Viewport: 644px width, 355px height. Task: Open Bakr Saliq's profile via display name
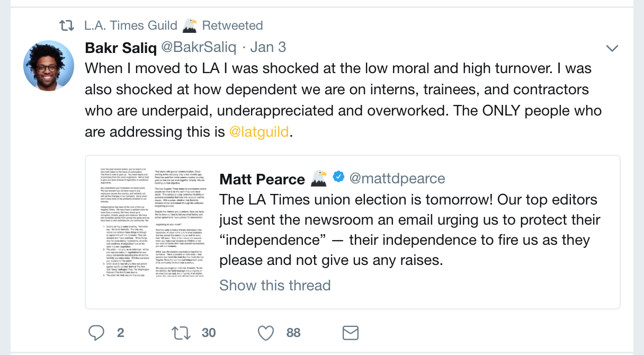pos(121,48)
